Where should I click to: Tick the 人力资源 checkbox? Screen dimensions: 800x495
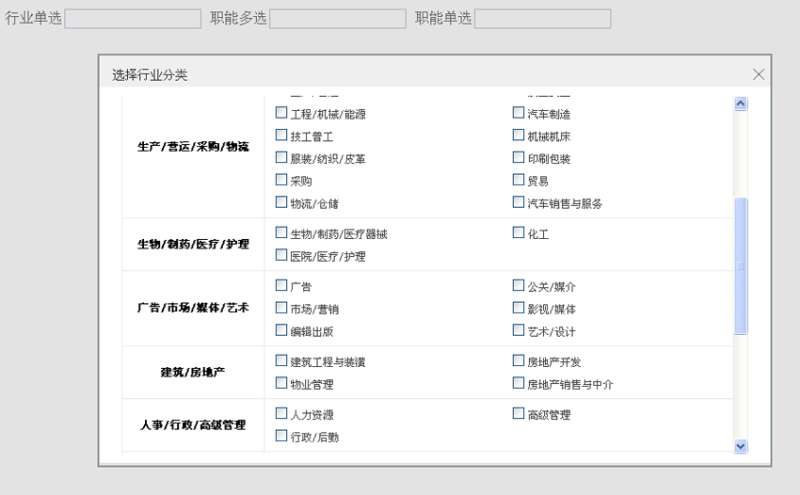281,414
